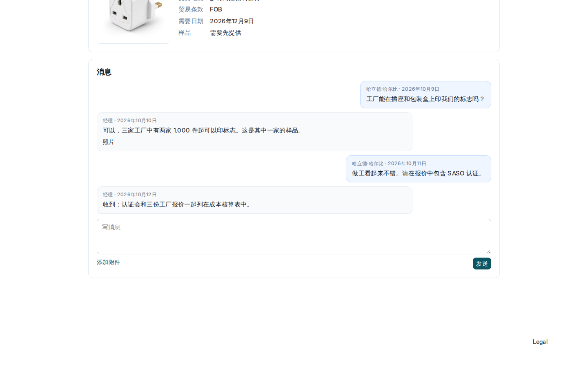Open the Legal footer link
This screenshot has width=588, height=368.
coord(540,342)
